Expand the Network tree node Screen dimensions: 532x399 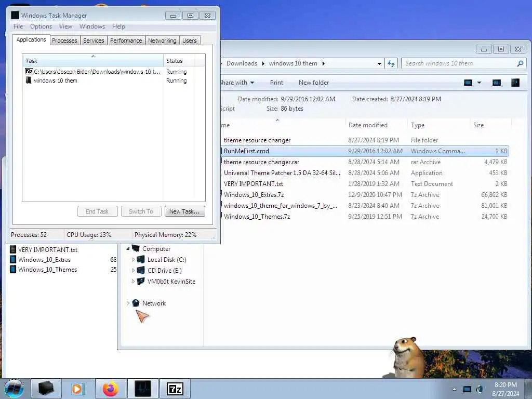click(x=128, y=303)
